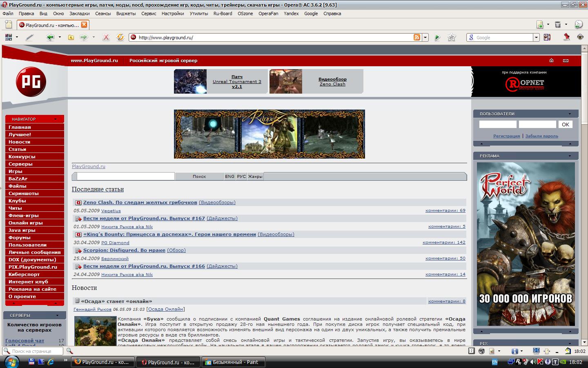Click the red pushpin toolbar icon
Image resolution: width=588 pixels, height=368 pixels.
567,37
